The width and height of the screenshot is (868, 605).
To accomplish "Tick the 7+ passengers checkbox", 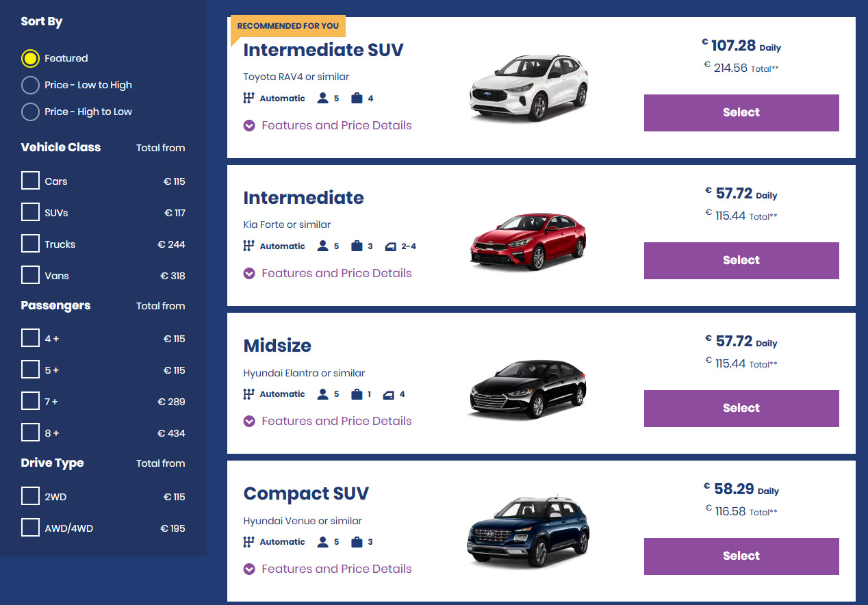I will click(x=30, y=401).
